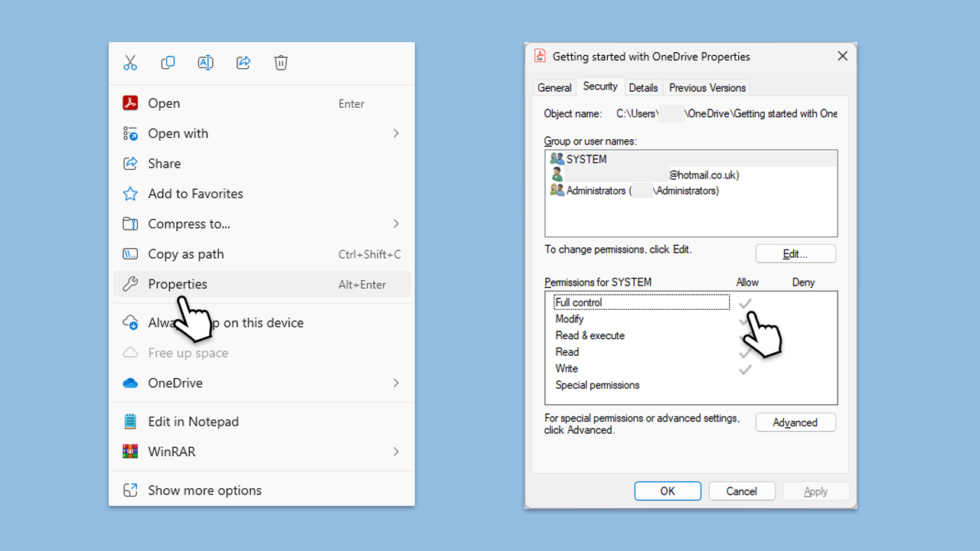The width and height of the screenshot is (980, 551).
Task: Click the hotmail user account icon
Action: (x=557, y=174)
